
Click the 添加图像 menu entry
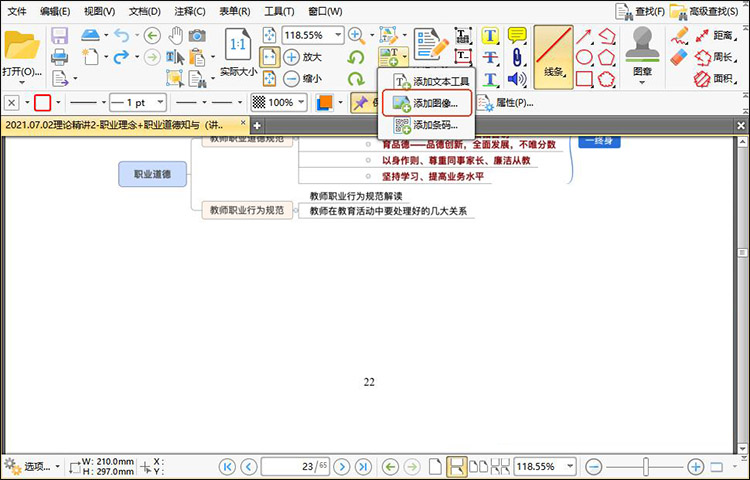[x=426, y=103]
